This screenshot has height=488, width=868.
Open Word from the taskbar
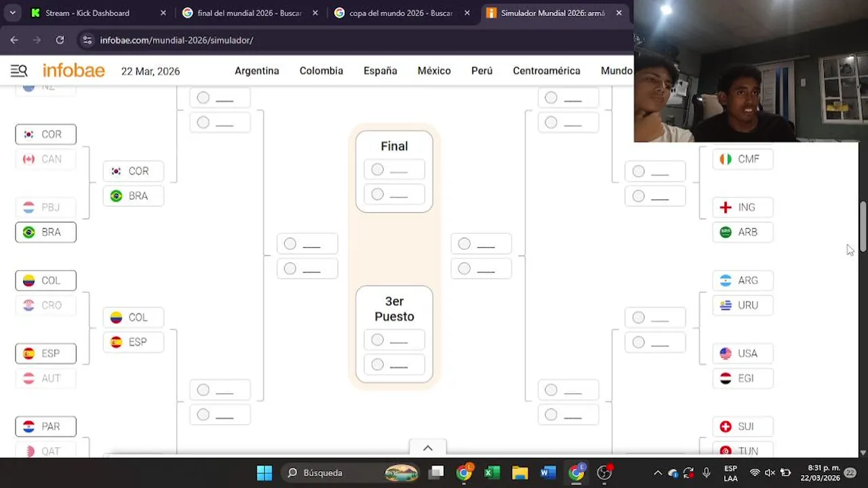(x=548, y=473)
